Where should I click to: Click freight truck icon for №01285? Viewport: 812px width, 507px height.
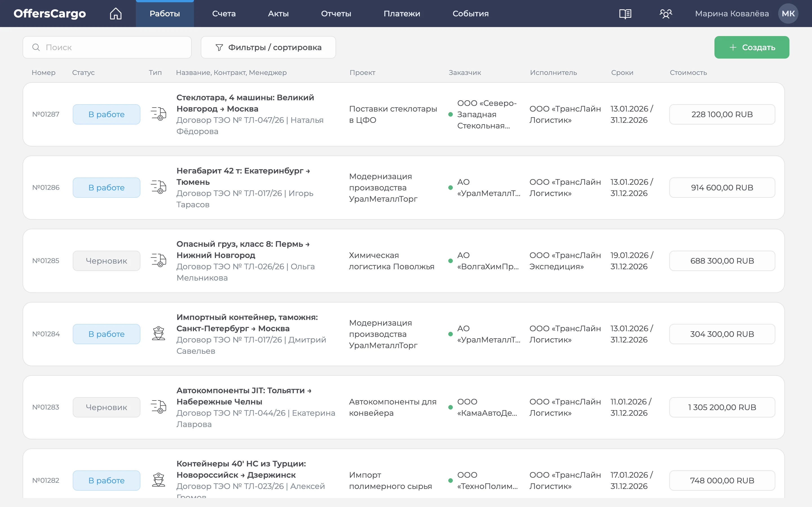click(158, 261)
